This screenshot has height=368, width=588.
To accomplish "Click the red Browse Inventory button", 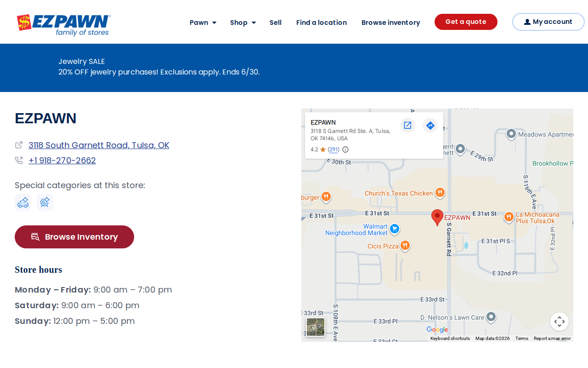I will pyautogui.click(x=74, y=237).
